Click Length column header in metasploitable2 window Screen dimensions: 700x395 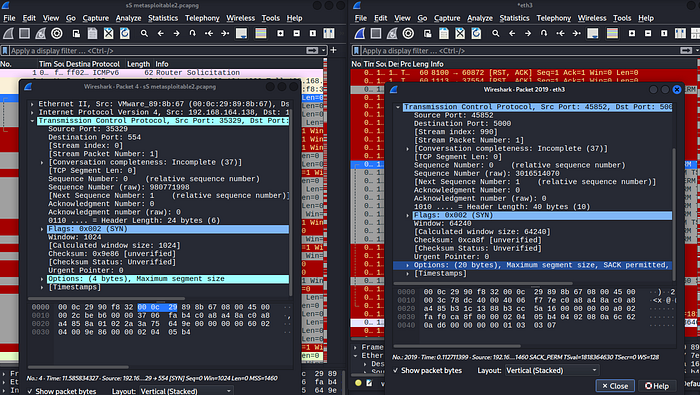click(x=138, y=64)
